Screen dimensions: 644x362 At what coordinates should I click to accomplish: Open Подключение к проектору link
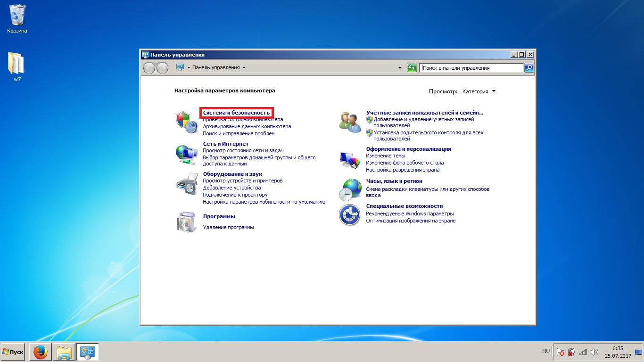(x=235, y=195)
